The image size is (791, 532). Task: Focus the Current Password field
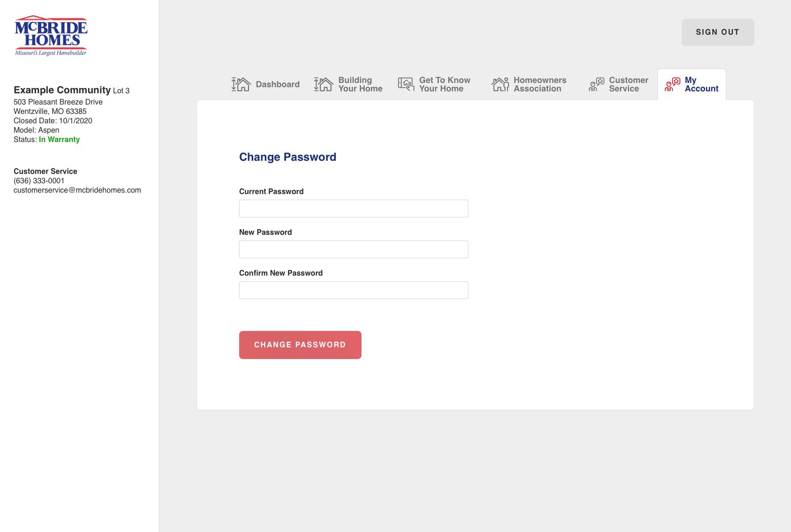pos(354,209)
